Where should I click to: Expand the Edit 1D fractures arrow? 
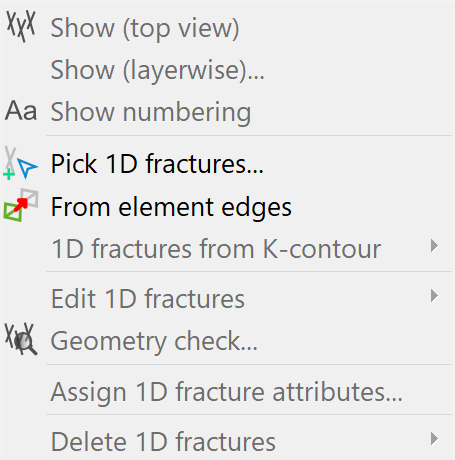(434, 296)
